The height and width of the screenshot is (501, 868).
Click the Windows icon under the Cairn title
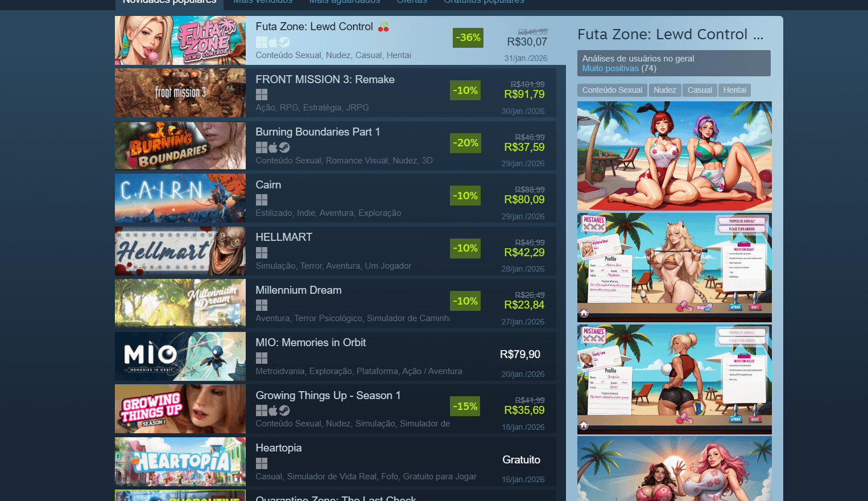coord(262,200)
